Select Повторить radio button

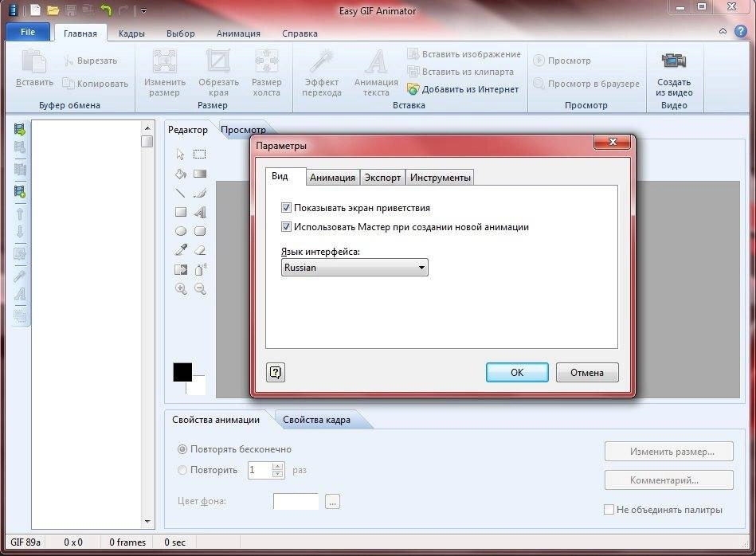coord(182,470)
